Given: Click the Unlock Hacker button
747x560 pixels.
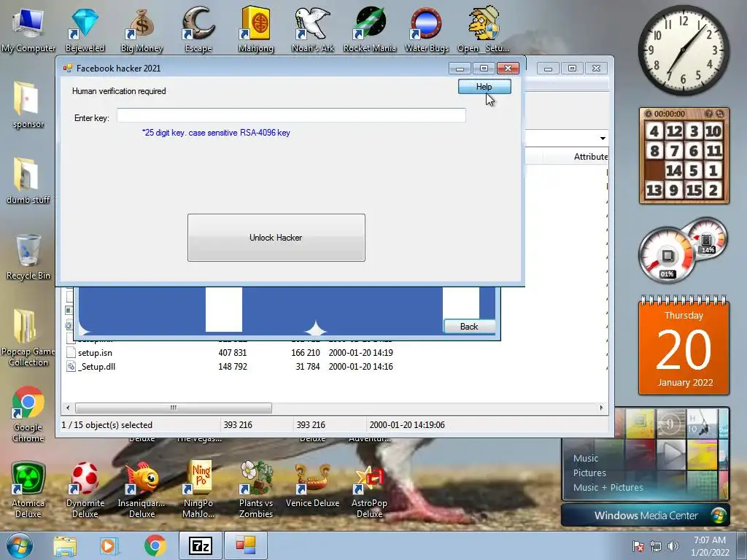Looking at the screenshot, I should (276, 238).
